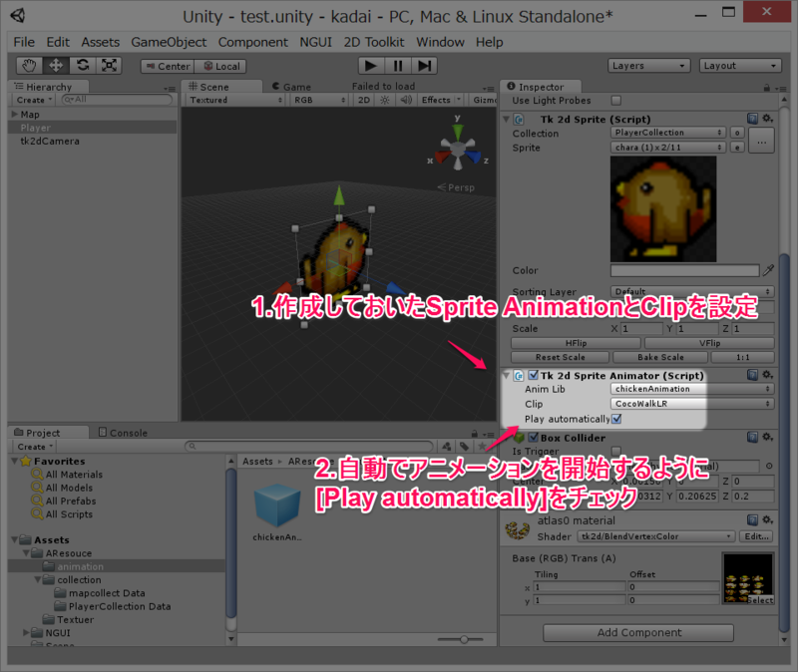Open the Textured draw mode dropdown
This screenshot has width=798, height=672.
pyautogui.click(x=235, y=100)
